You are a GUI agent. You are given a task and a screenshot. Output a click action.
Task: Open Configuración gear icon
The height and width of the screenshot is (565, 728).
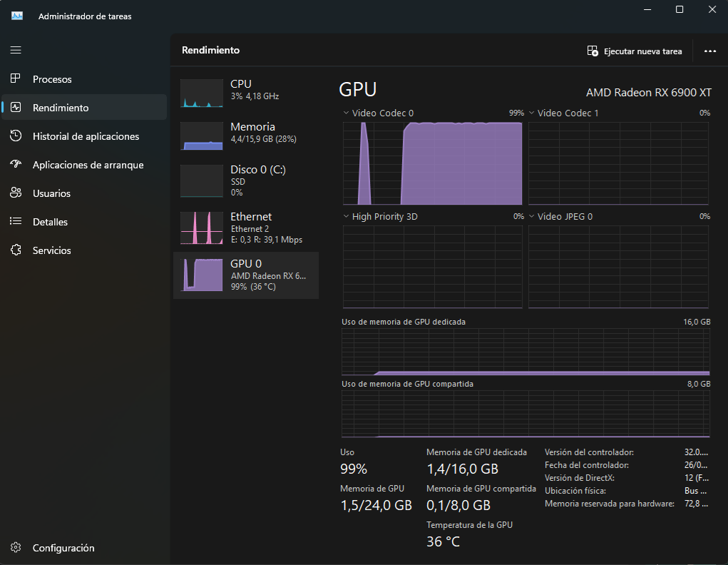click(16, 547)
